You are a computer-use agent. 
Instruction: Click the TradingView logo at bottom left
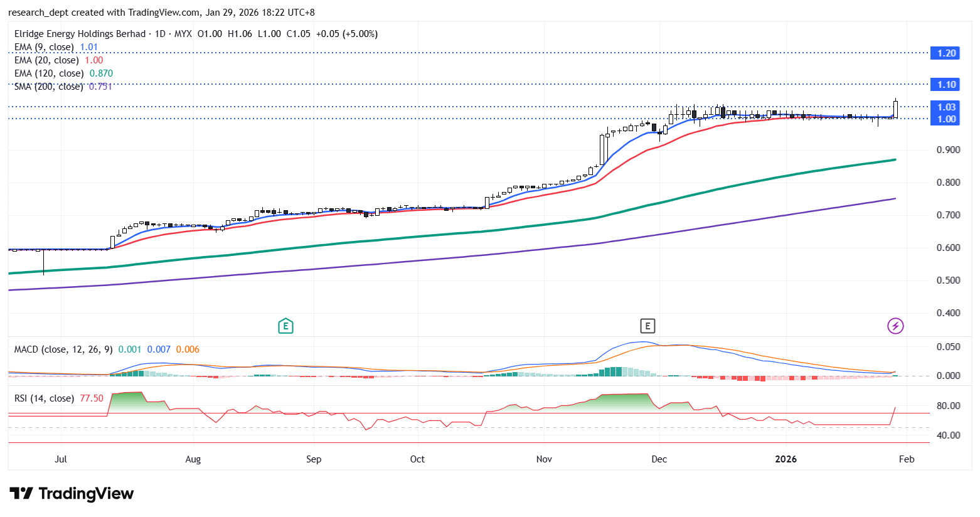point(72,494)
